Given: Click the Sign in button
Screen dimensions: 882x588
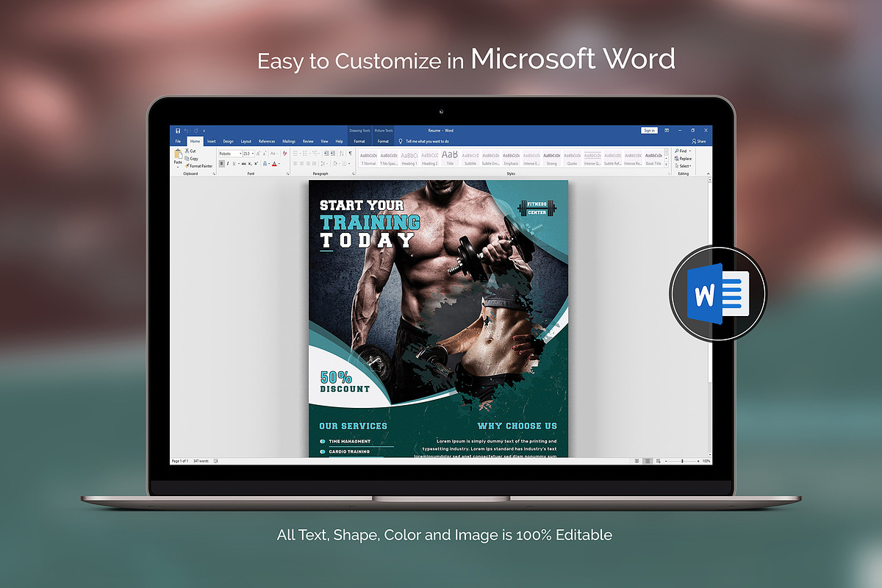Looking at the screenshot, I should [649, 130].
